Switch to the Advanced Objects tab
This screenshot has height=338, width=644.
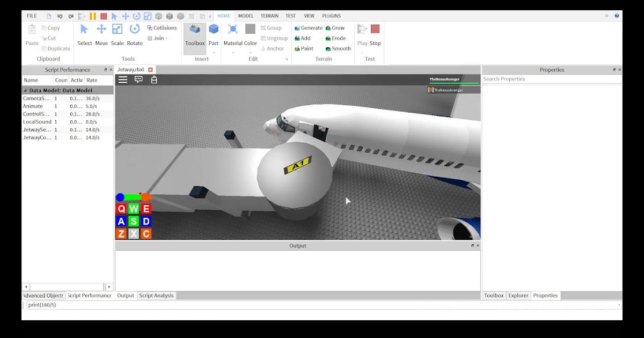point(43,296)
